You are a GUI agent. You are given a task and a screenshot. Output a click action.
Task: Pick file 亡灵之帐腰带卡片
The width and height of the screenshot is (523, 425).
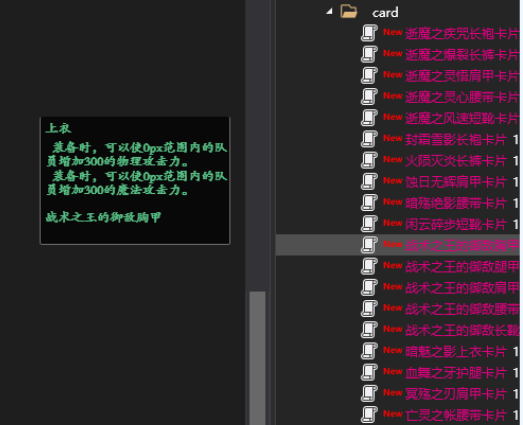click(456, 415)
